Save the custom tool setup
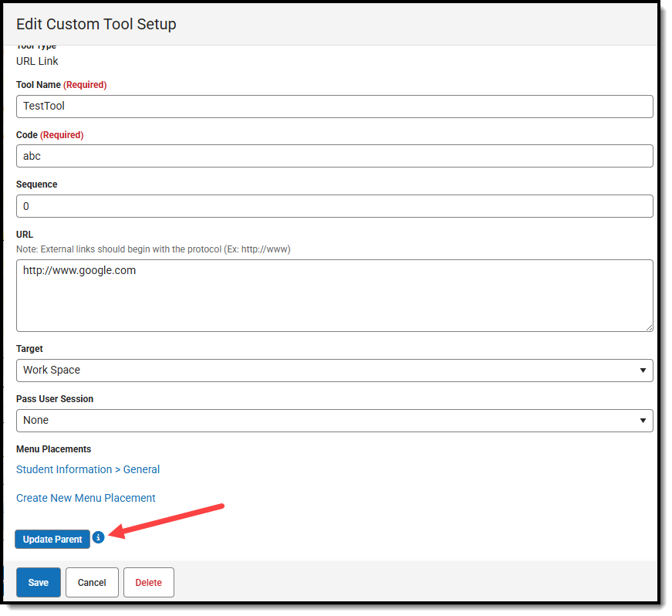This screenshot has height=616, width=672. click(x=38, y=582)
